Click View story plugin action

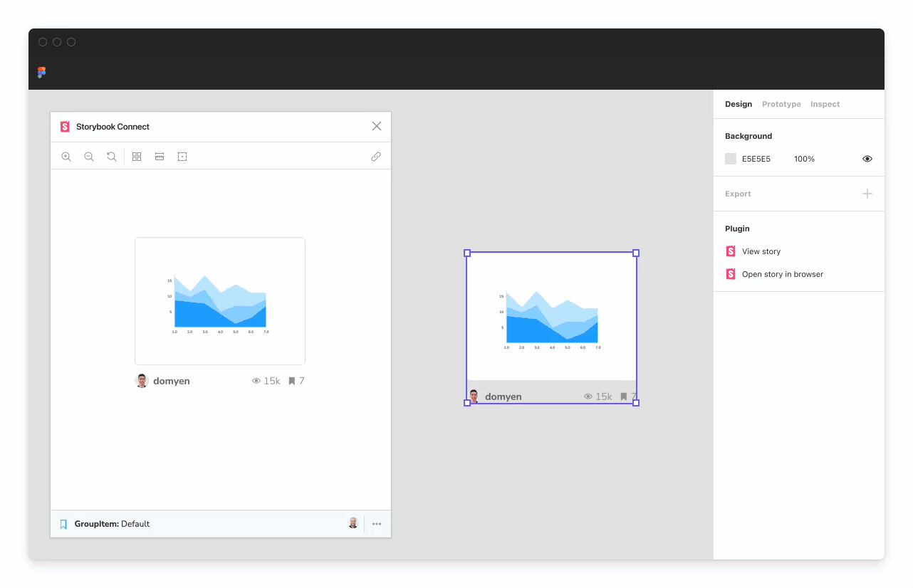(x=761, y=251)
